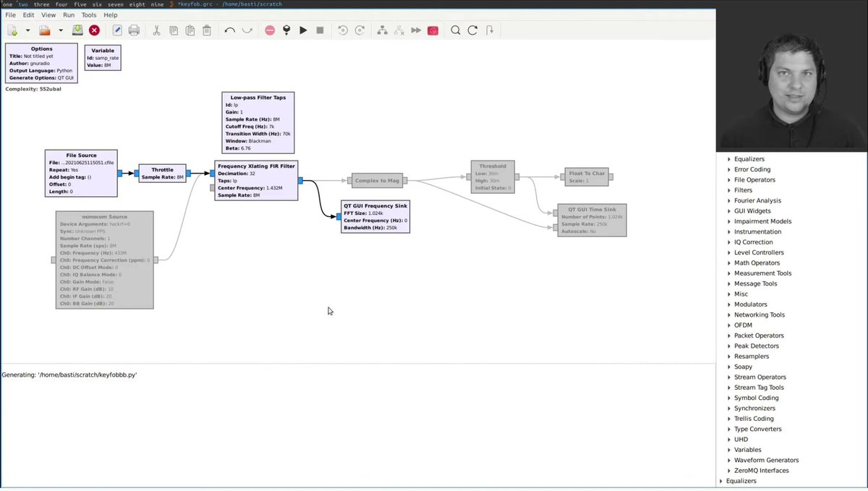Image resolution: width=868 pixels, height=491 pixels.
Task: Close the flowgraph with the red X icon
Action: [94, 30]
